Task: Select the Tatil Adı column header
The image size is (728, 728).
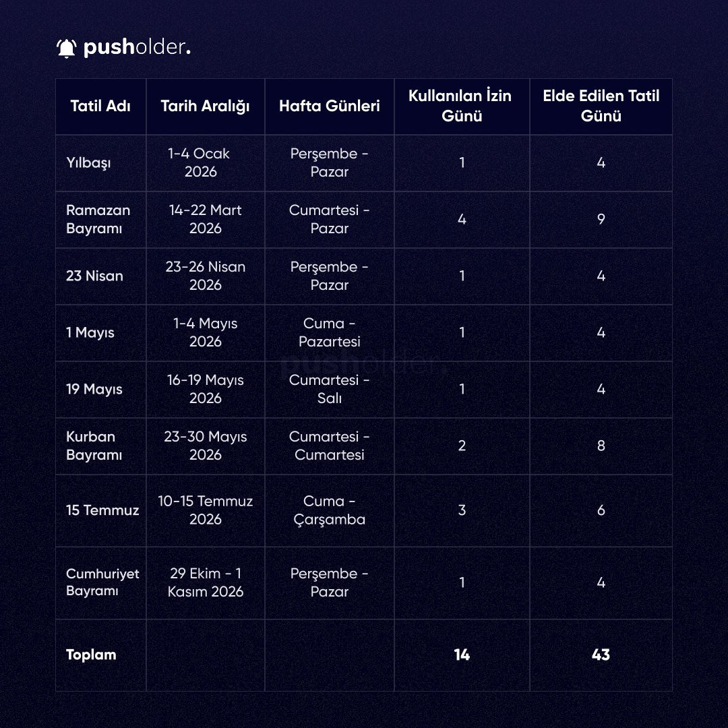Action: point(100,106)
